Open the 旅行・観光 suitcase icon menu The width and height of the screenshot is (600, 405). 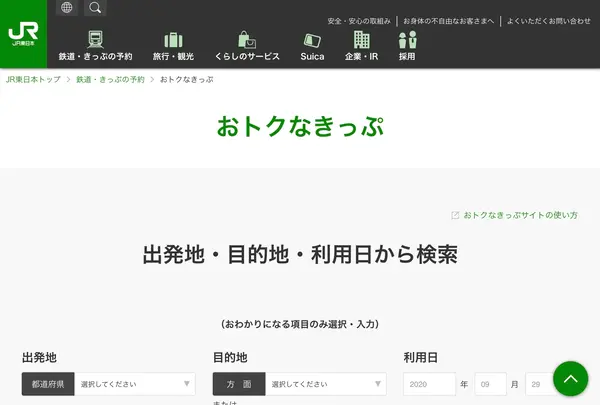point(173,46)
